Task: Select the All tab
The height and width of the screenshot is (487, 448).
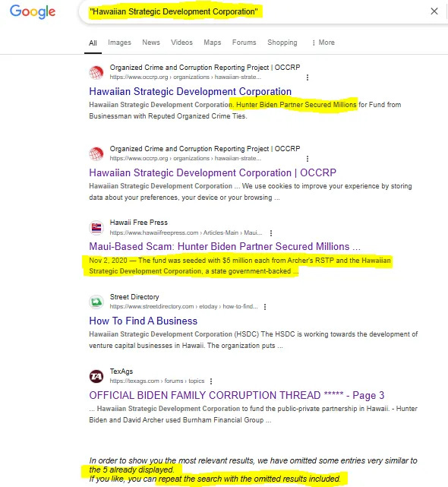Action: [x=93, y=43]
